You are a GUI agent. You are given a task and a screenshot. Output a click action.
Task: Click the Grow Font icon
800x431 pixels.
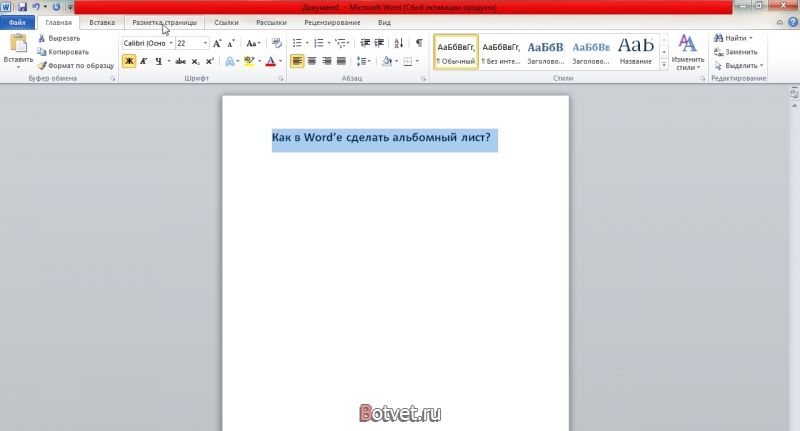tap(217, 43)
